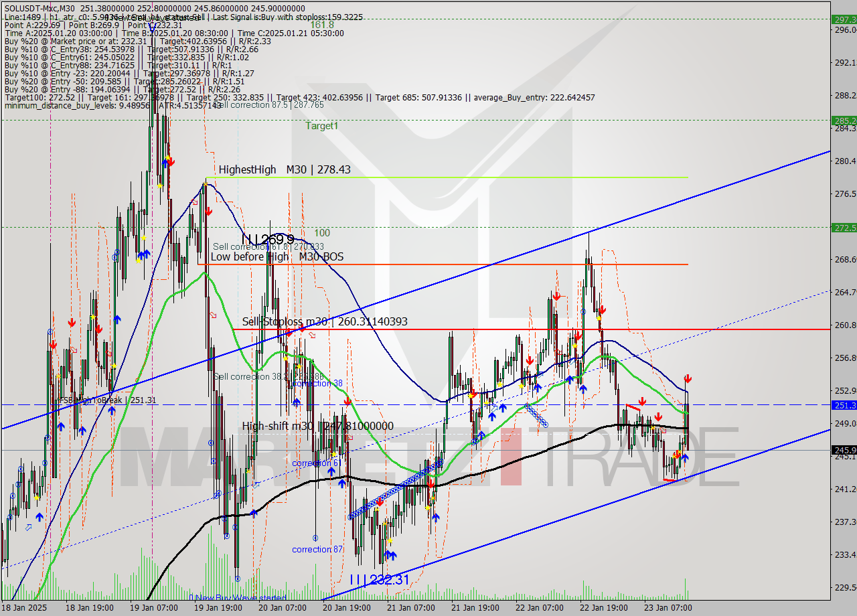Click the 20 Jan 19:00 time label
This screenshot has width=857, height=616.
click(x=347, y=608)
